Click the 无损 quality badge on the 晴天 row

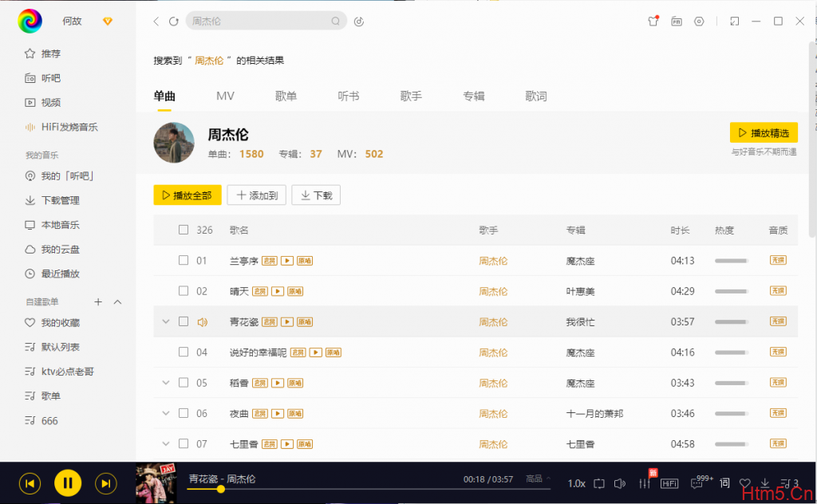pyautogui.click(x=778, y=290)
